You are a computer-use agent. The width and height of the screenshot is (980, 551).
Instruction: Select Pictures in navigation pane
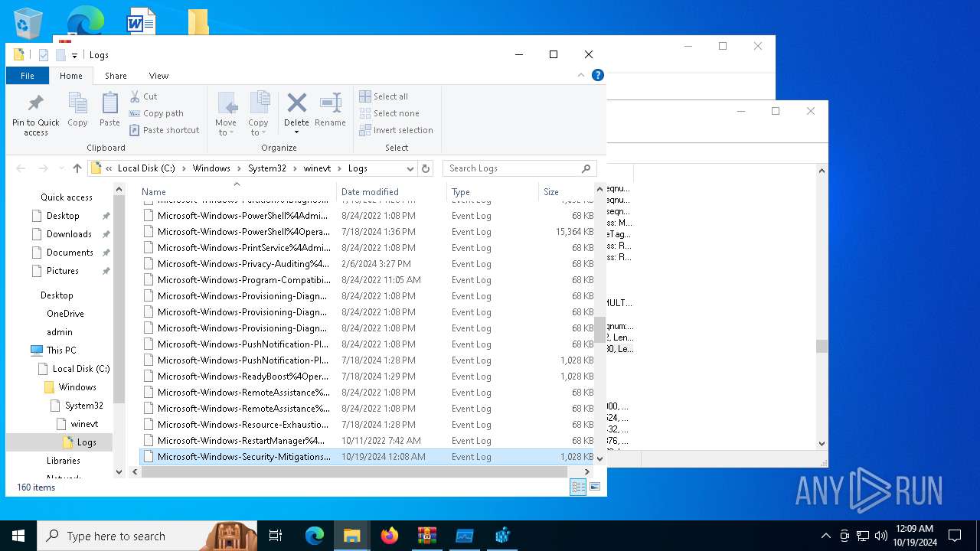point(63,271)
